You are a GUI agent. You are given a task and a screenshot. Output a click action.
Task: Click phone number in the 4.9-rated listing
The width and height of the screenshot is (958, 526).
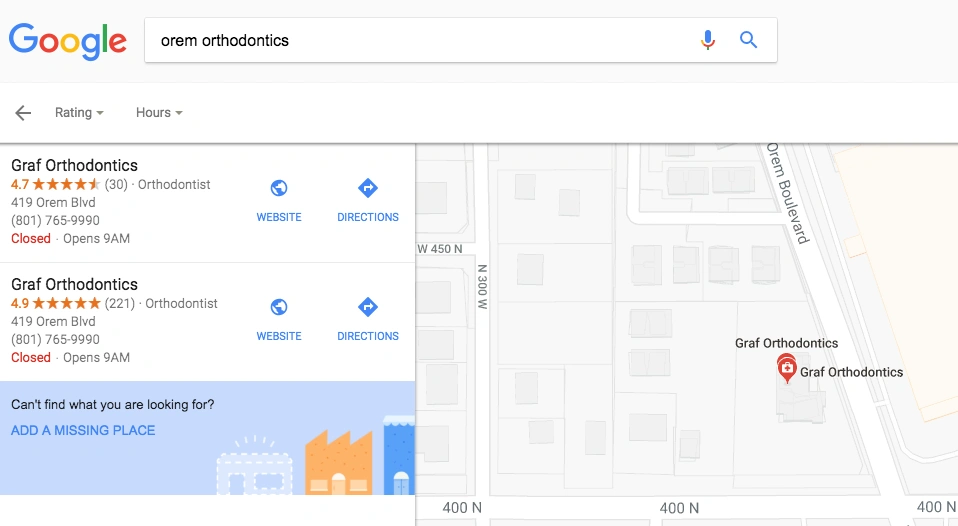pyautogui.click(x=56, y=340)
